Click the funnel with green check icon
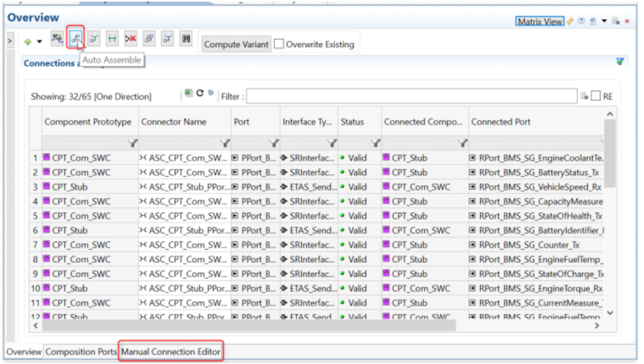This screenshot has width=644, height=364. (x=620, y=61)
